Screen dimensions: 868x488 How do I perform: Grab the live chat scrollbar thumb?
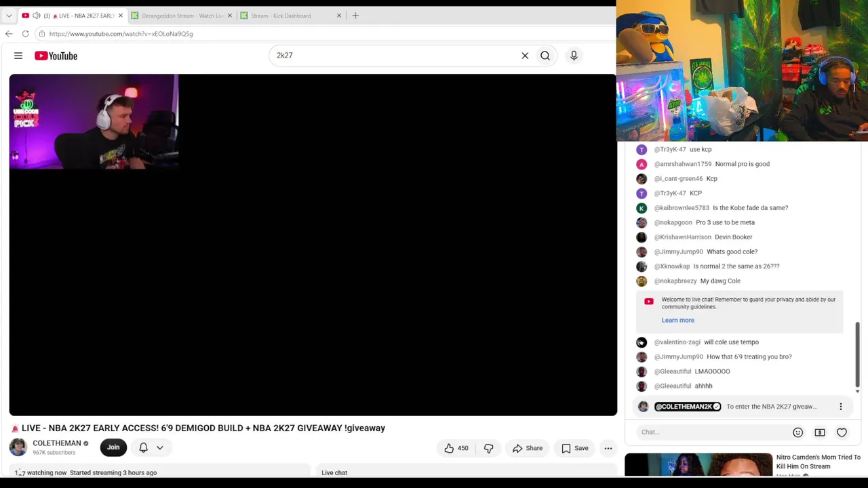point(857,354)
